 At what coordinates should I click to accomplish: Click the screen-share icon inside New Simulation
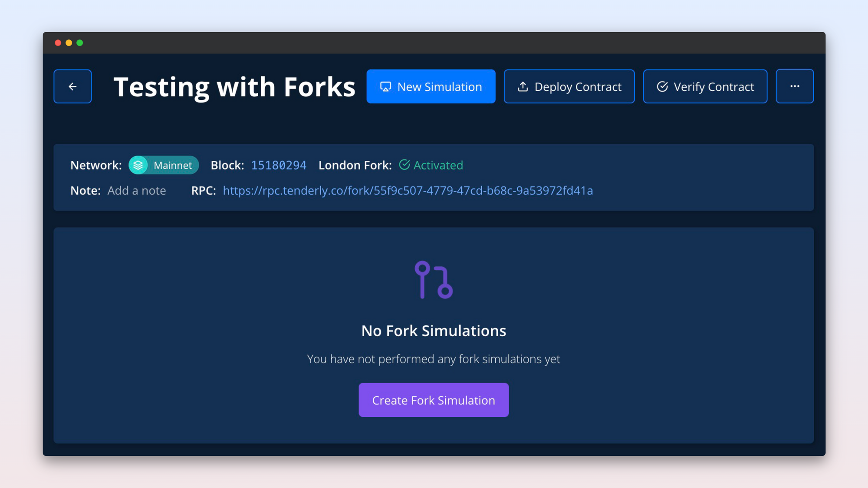[386, 86]
